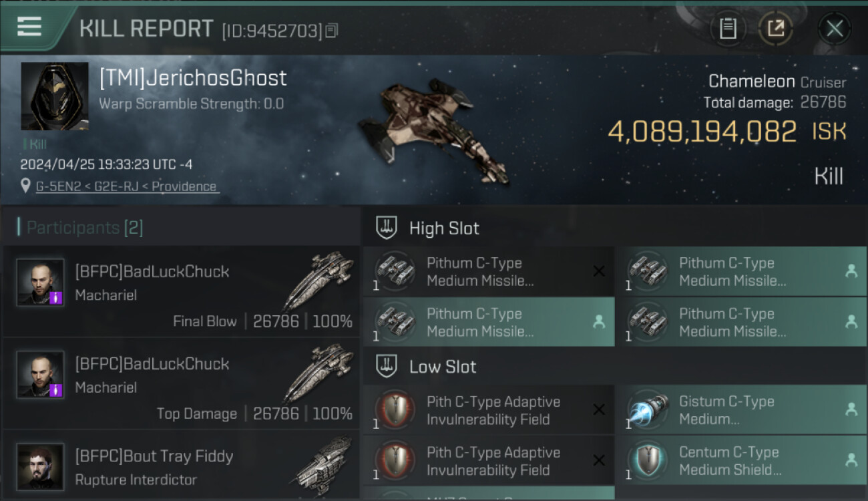View JerichosGhost pilot portrait
868x501 pixels.
tap(55, 96)
